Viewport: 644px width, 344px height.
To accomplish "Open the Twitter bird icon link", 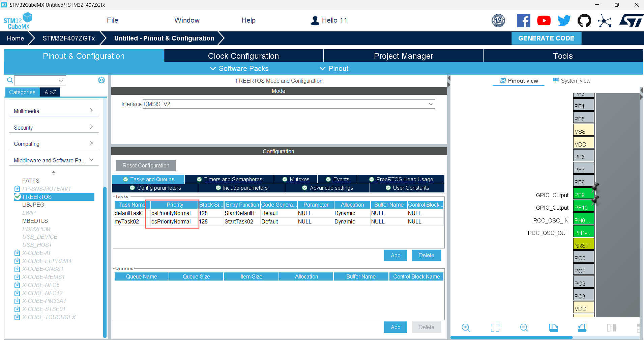I will (564, 21).
